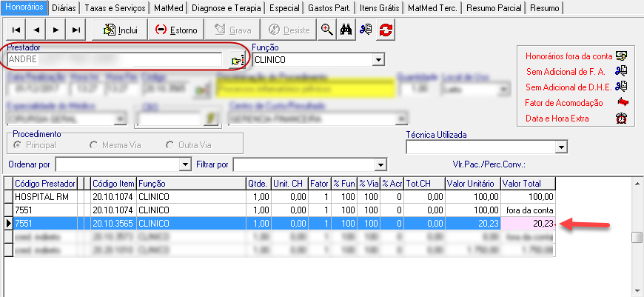Click the Estorno button
Viewport: 644px width, 297px height.
pos(175,30)
